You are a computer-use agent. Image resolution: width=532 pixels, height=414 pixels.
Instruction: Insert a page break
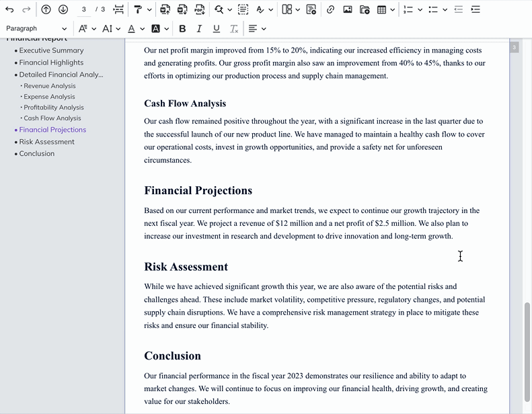[118, 9]
